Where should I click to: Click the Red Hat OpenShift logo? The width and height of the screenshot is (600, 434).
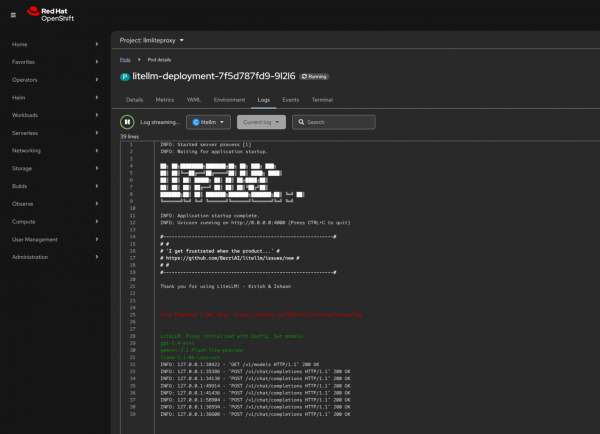[x=51, y=15]
